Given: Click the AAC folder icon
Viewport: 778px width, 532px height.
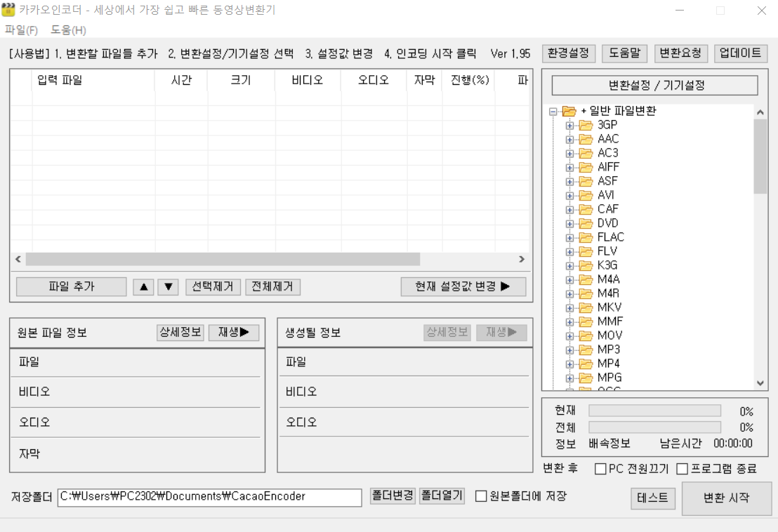Looking at the screenshot, I should 586,139.
